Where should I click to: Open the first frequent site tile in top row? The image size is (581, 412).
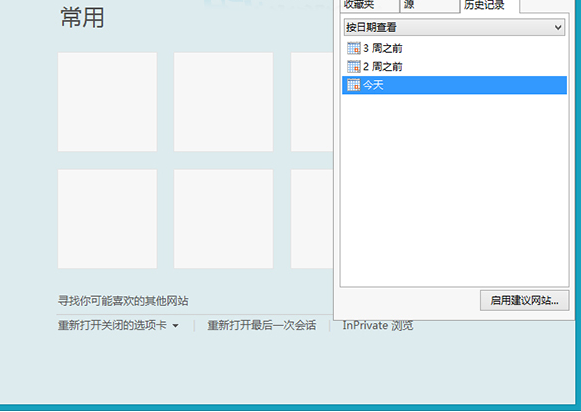click(x=107, y=102)
